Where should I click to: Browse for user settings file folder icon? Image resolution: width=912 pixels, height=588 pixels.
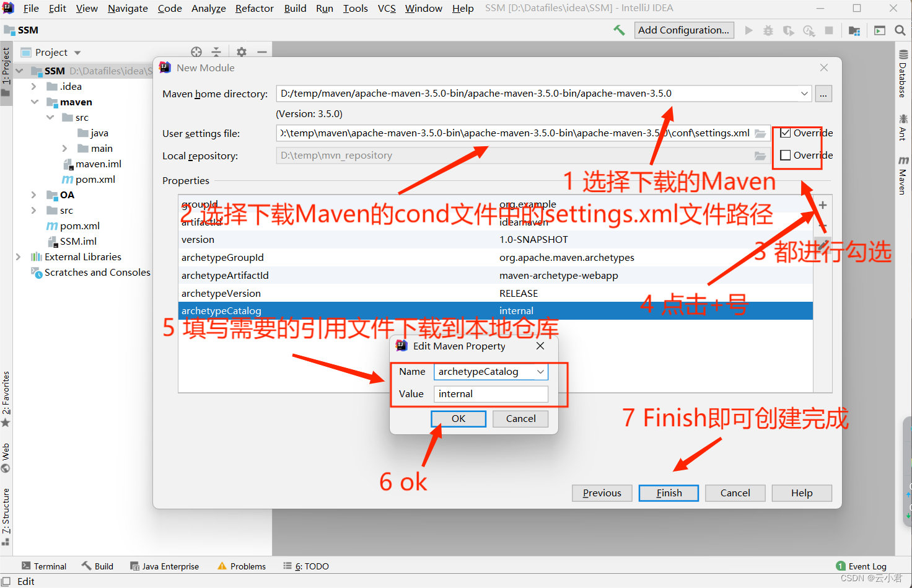point(760,133)
